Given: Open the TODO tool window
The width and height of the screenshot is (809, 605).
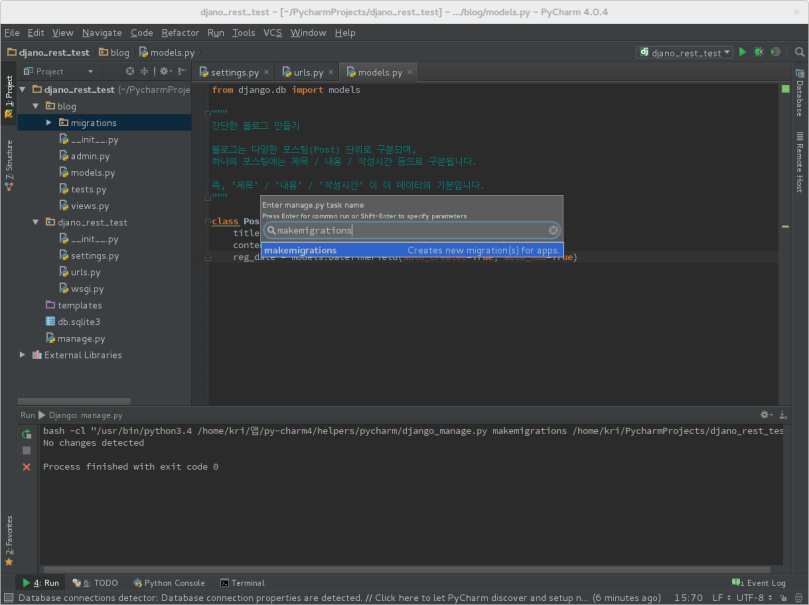Looking at the screenshot, I should pos(95,583).
